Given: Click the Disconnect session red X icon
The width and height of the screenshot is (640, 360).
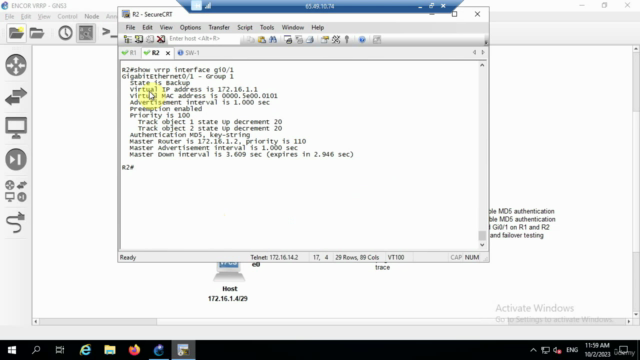Looking at the screenshot, I should 161,39.
